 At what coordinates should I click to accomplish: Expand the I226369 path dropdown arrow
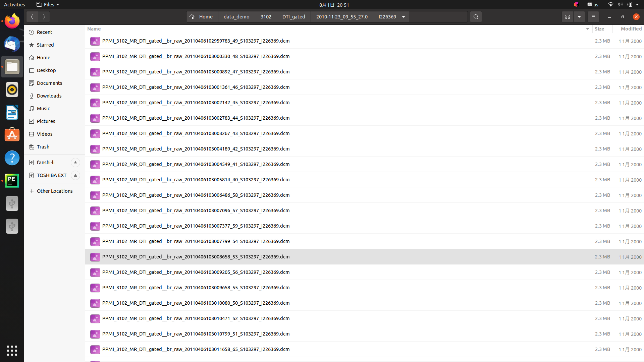(x=404, y=17)
